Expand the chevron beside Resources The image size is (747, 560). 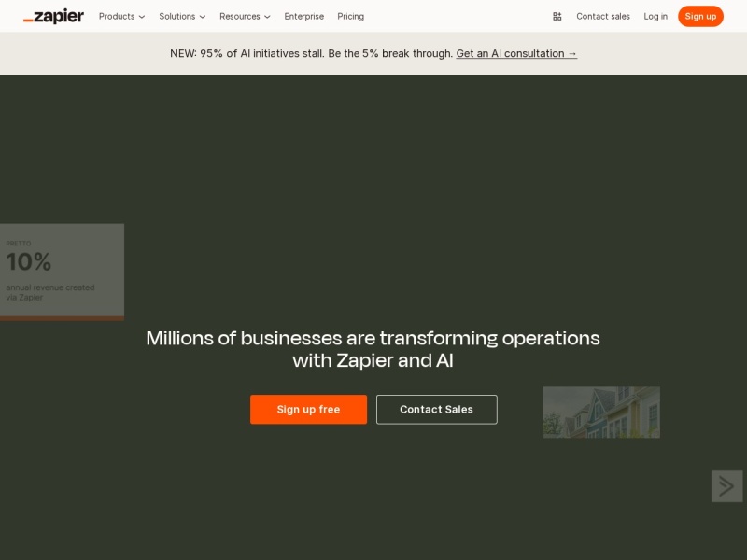click(x=267, y=17)
